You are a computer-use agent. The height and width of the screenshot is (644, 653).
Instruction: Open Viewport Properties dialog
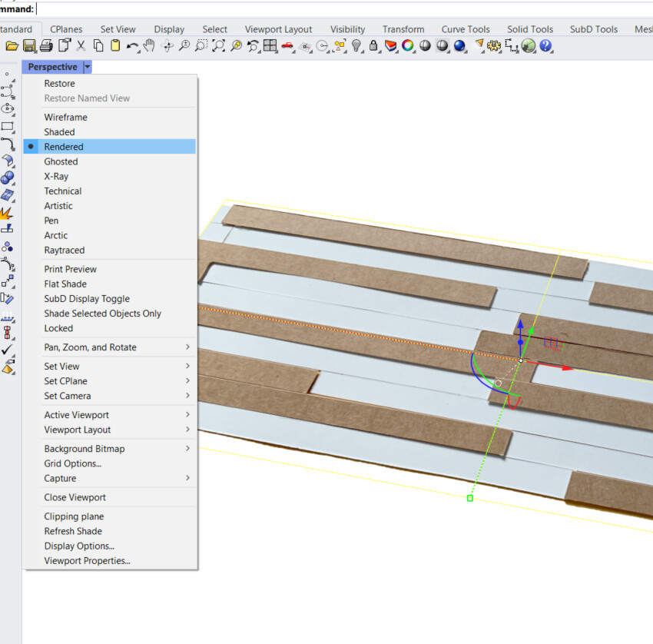[x=87, y=561]
